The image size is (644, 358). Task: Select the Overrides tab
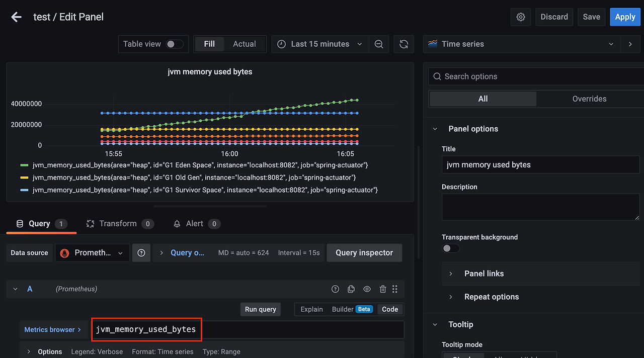(589, 99)
